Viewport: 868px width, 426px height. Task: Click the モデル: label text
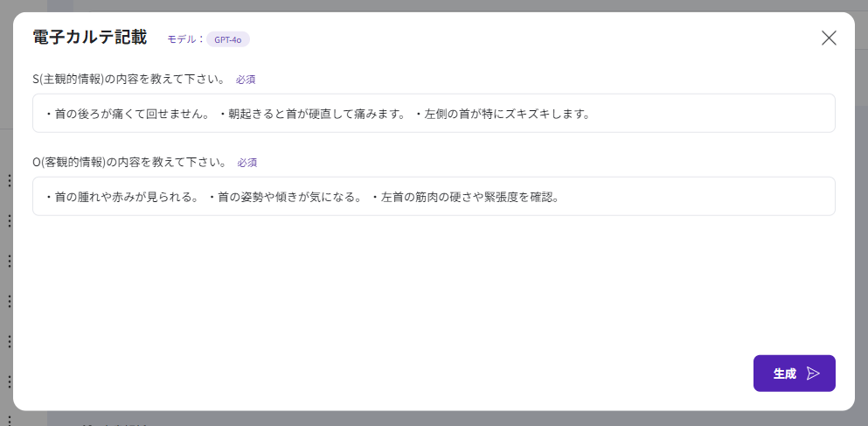pyautogui.click(x=184, y=39)
